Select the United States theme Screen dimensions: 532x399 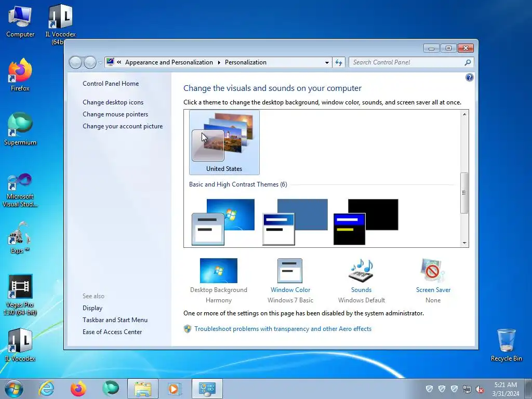click(224, 142)
